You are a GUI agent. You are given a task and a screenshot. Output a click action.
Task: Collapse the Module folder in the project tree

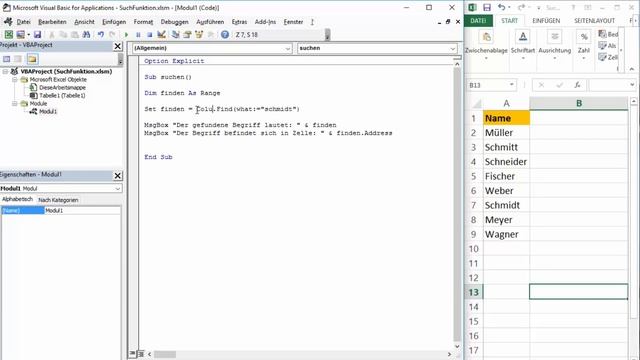tap(15, 104)
